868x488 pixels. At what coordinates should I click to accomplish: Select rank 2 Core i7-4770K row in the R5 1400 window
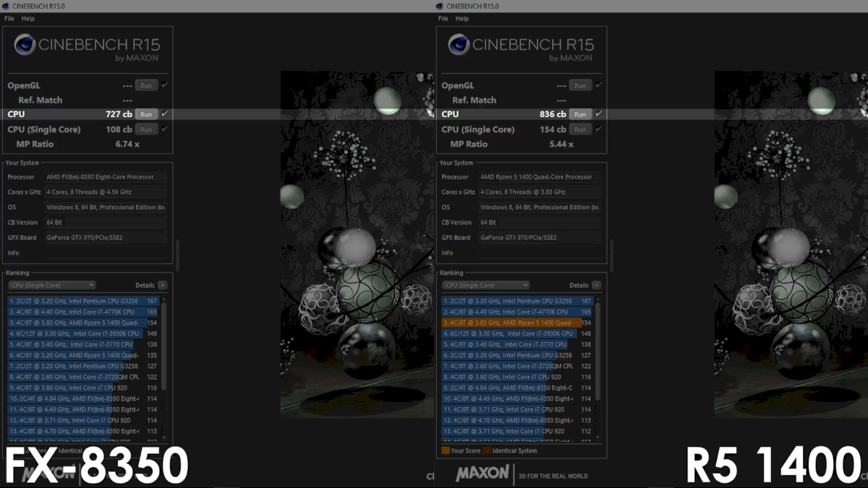coord(516,312)
